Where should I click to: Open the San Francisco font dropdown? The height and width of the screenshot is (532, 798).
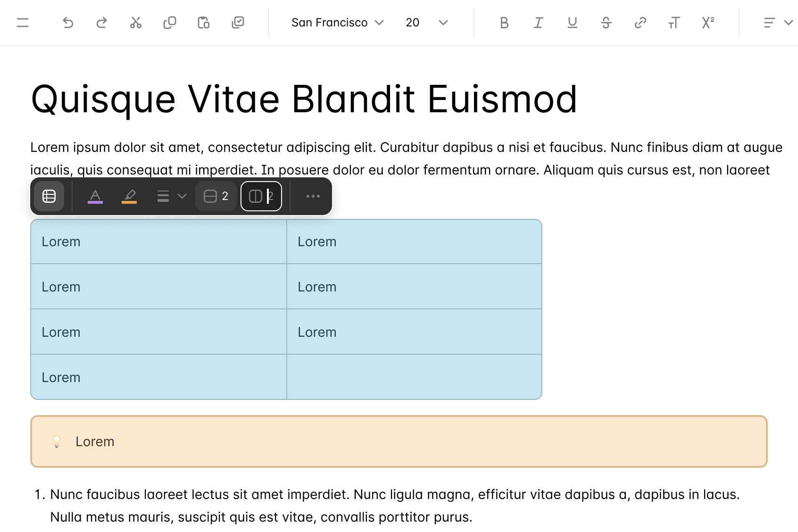[336, 23]
